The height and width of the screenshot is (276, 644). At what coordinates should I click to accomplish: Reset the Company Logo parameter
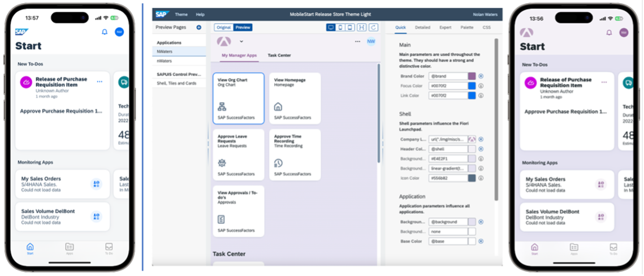click(481, 139)
